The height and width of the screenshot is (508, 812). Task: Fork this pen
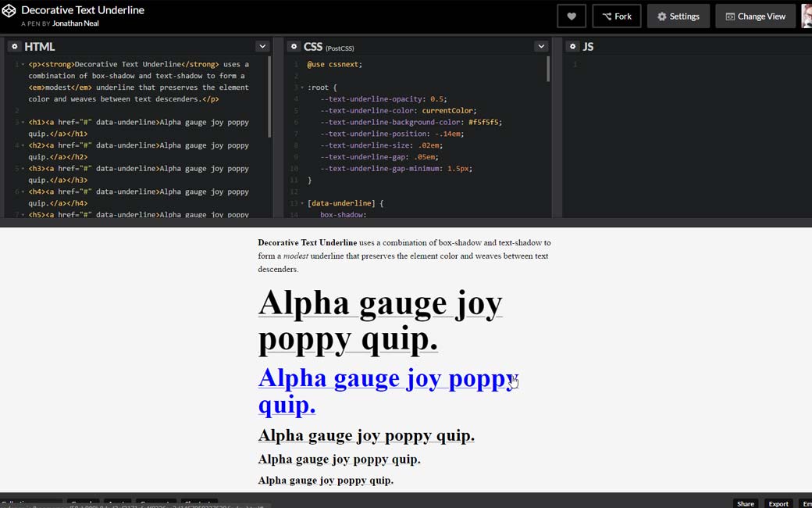pyautogui.click(x=617, y=16)
